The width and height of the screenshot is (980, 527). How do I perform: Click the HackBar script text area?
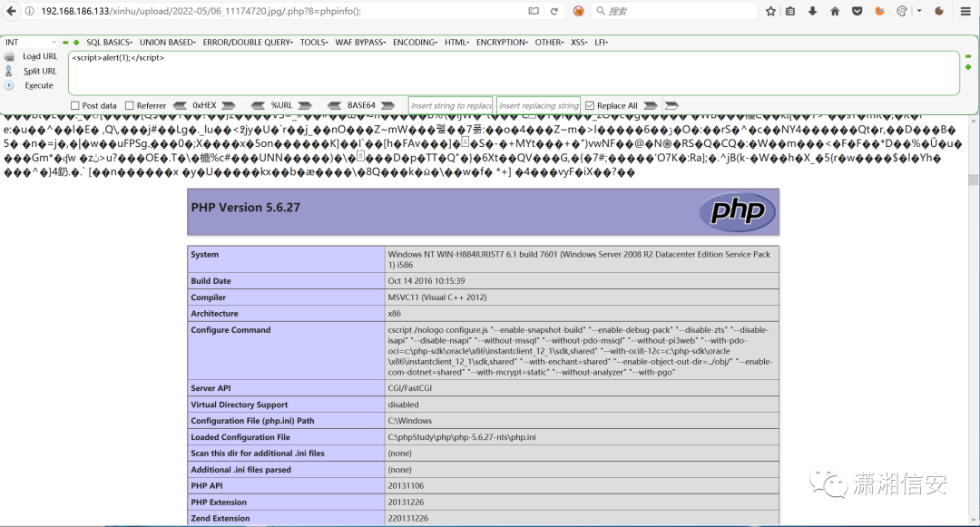tap(514, 73)
